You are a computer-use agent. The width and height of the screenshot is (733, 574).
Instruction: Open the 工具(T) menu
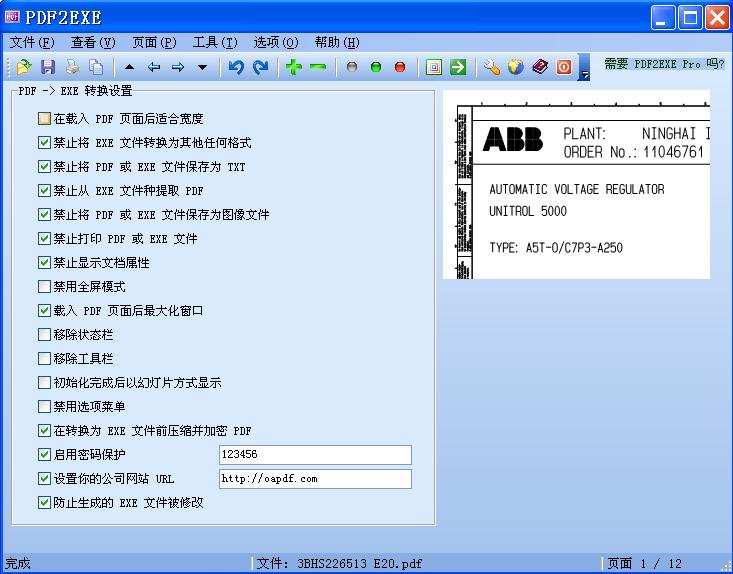215,43
